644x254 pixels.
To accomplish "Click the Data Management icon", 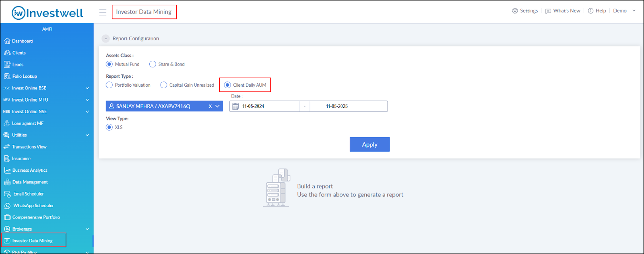I will [7, 182].
